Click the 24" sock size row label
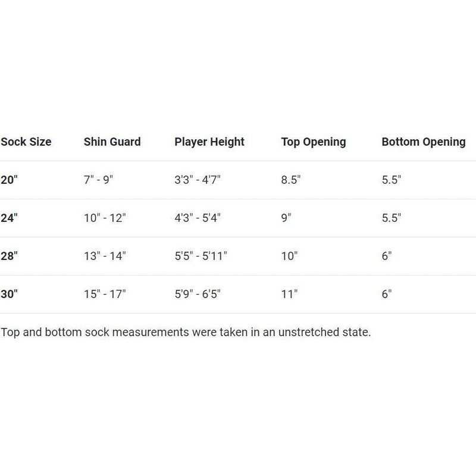 (x=10, y=218)
